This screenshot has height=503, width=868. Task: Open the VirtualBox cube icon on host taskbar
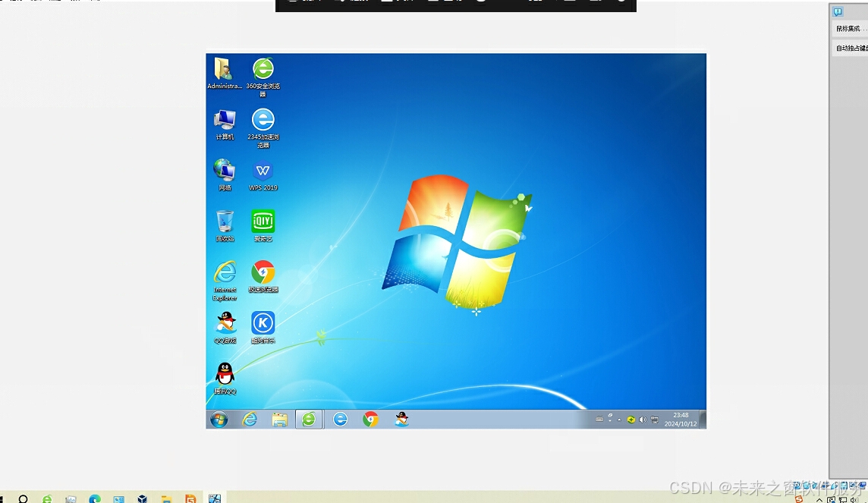(x=143, y=499)
